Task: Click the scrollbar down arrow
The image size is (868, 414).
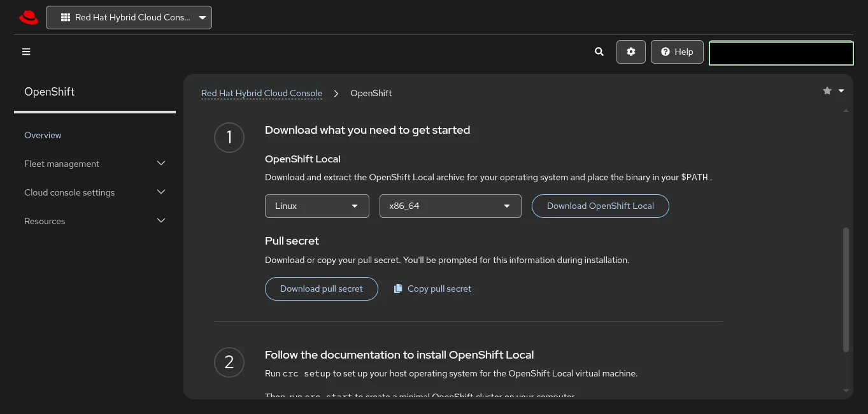Action: [846, 390]
